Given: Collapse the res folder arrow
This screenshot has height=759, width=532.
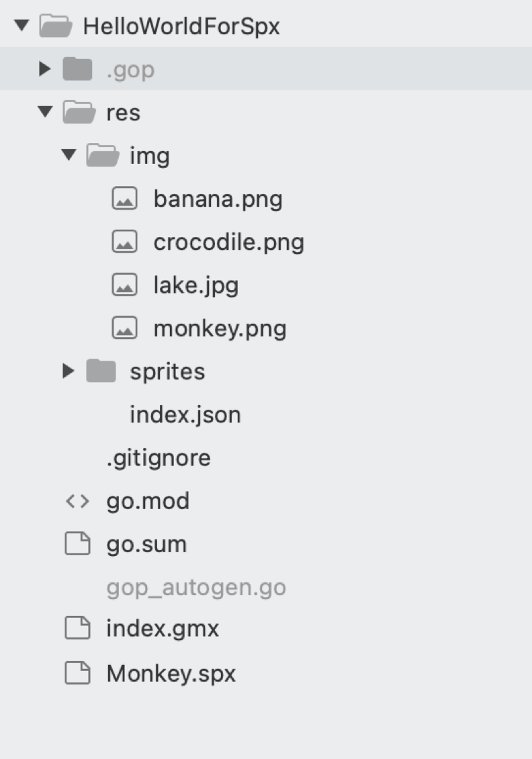Looking at the screenshot, I should point(45,112).
